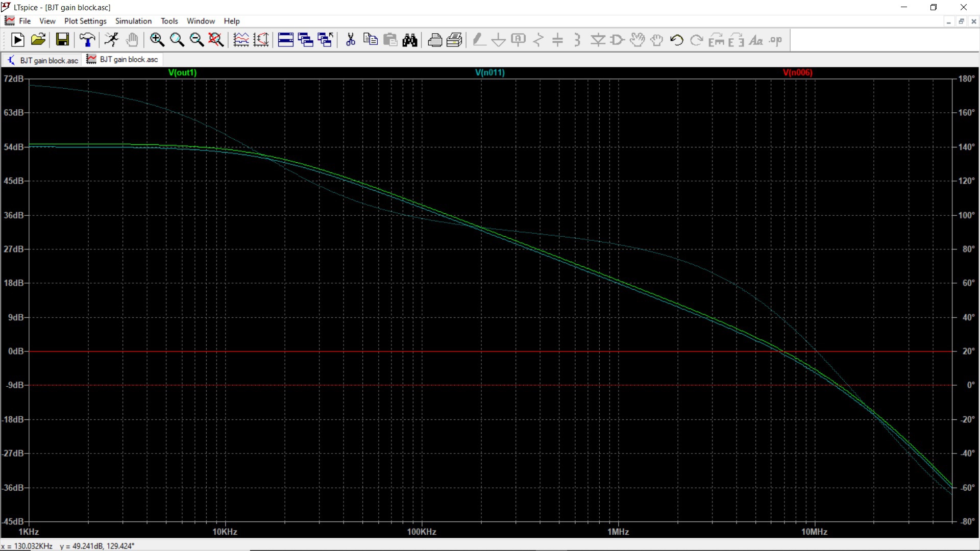980x551 pixels.
Task: Select the Text Aa tool
Action: click(x=756, y=40)
